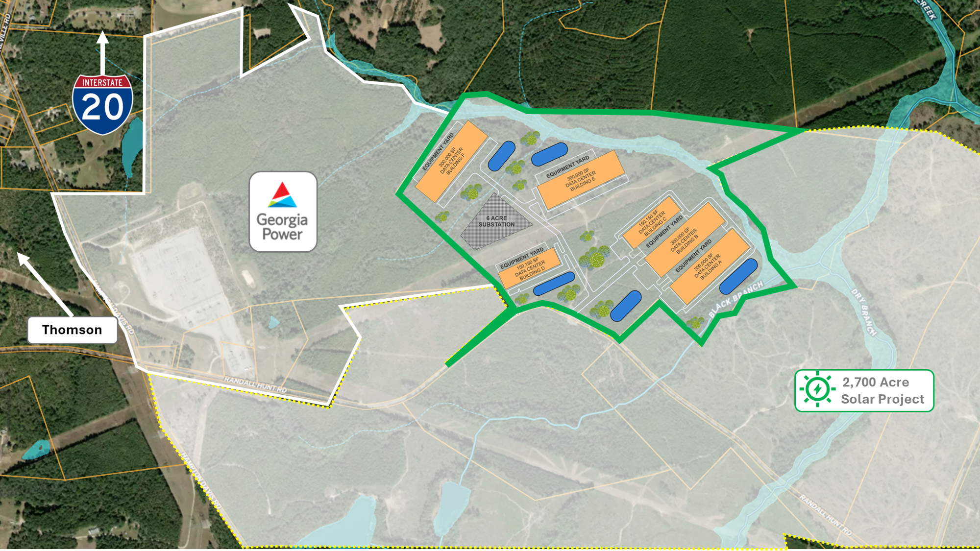Click the blue pond below Building D
The width and height of the screenshot is (980, 551).
pos(554,284)
